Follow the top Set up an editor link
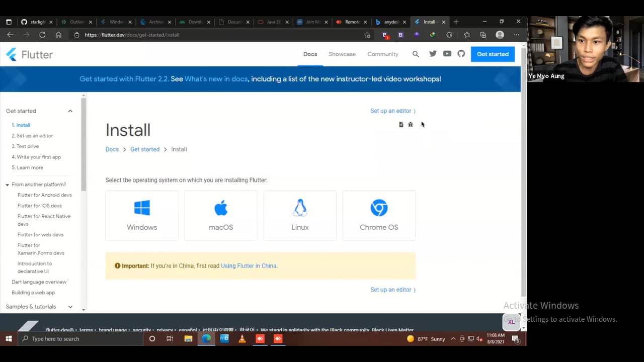644x362 pixels. click(x=393, y=111)
